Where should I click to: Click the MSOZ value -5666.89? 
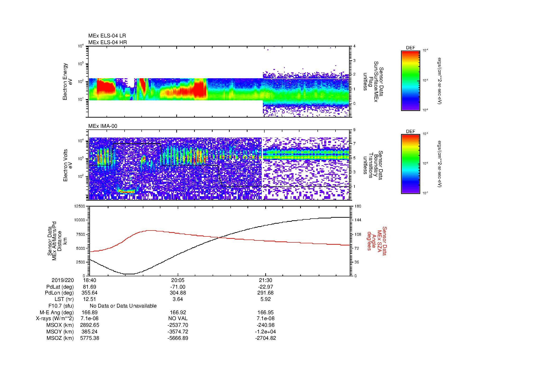(178, 338)
